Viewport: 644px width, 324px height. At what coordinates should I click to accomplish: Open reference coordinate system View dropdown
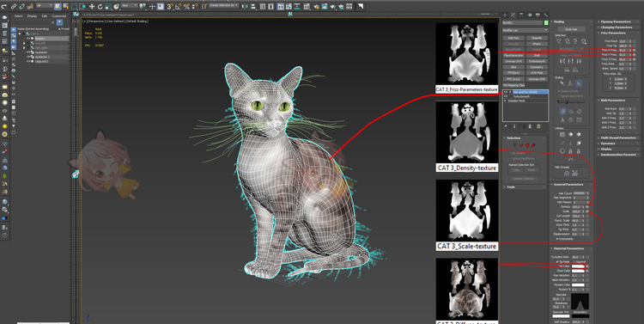pyautogui.click(x=130, y=6)
